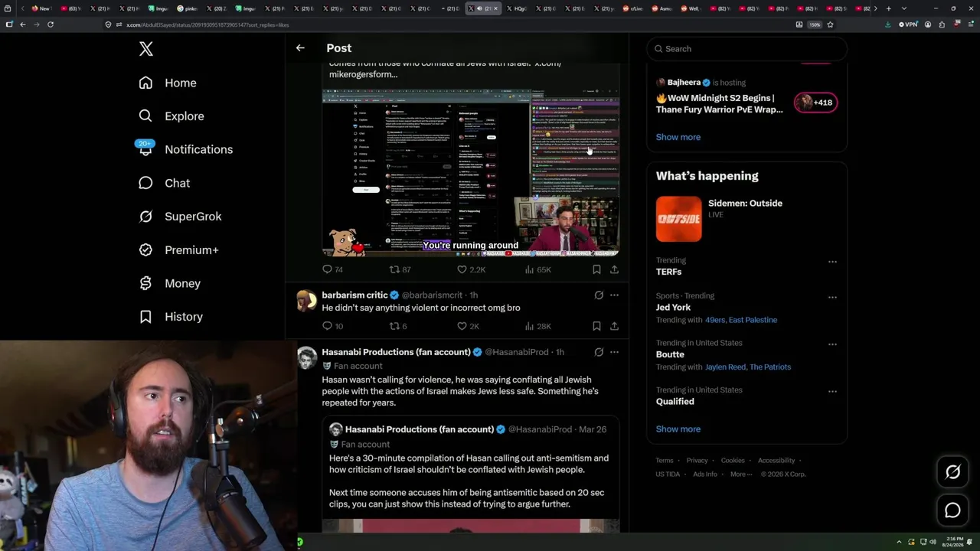Viewport: 980px width, 551px height.
Task: Open more options on barbarism critic's post
Action: [x=614, y=295]
